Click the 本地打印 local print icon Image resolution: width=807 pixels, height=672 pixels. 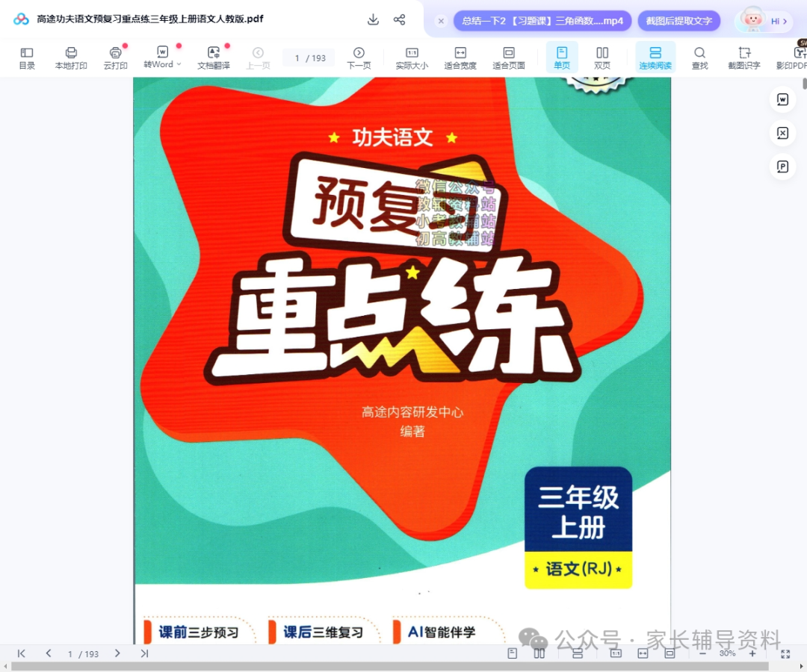click(71, 58)
